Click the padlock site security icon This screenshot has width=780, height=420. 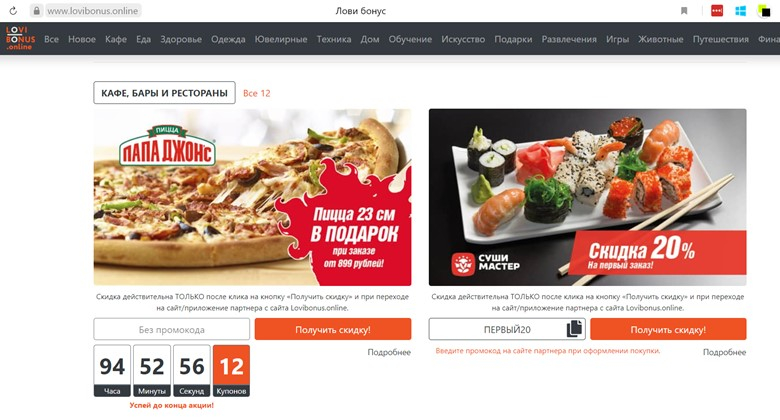coord(36,10)
